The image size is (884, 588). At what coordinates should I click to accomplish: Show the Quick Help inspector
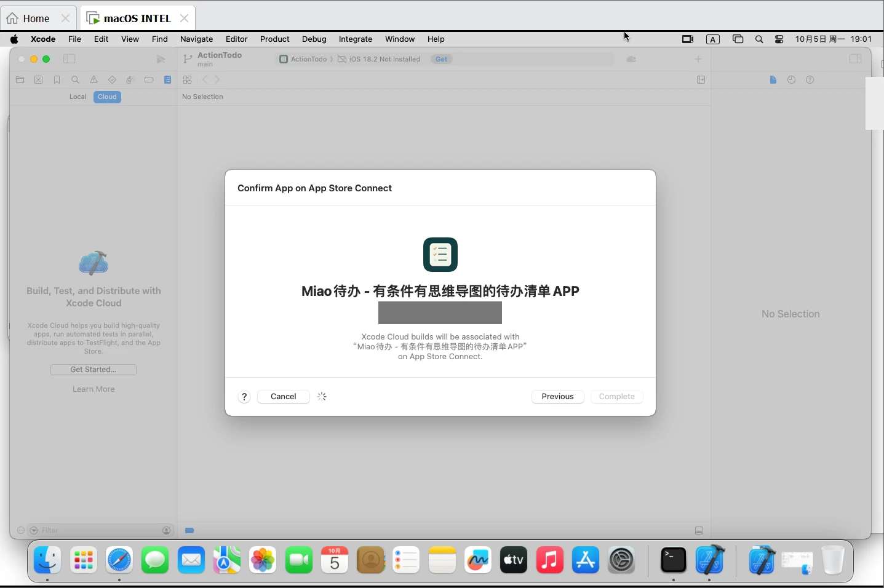(x=810, y=80)
